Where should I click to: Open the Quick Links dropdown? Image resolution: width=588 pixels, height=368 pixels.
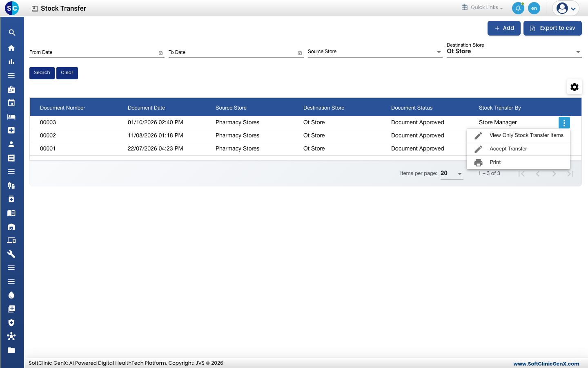482,7
